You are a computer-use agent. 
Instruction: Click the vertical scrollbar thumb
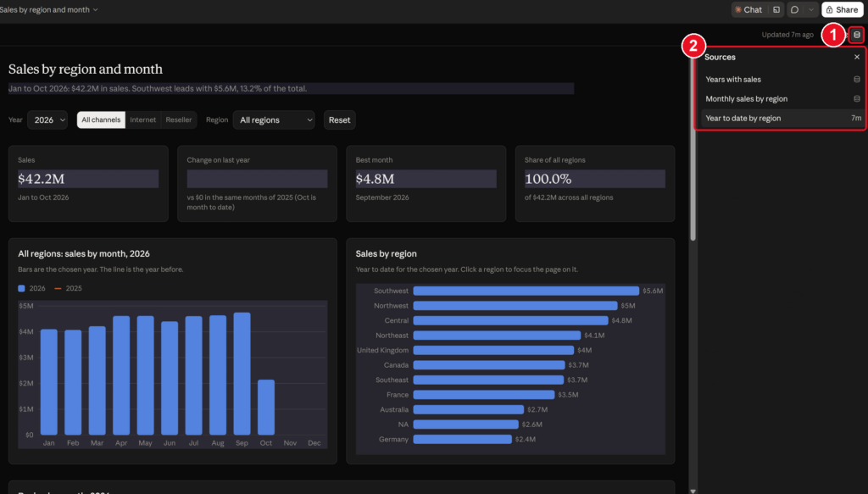693,147
